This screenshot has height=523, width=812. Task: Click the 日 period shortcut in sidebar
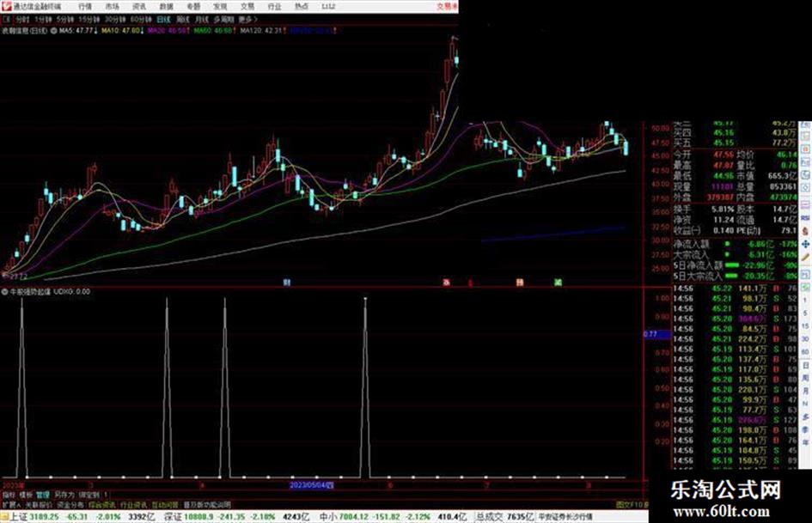pyautogui.click(x=805, y=366)
